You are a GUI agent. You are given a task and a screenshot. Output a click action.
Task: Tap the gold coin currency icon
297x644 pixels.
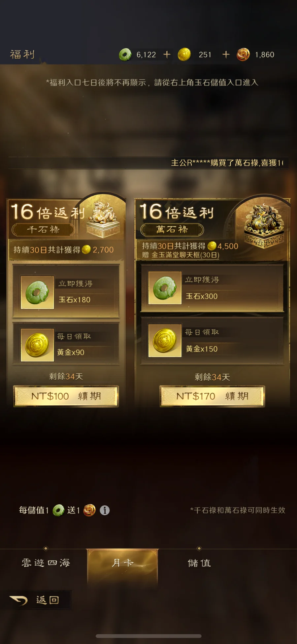coord(184,54)
